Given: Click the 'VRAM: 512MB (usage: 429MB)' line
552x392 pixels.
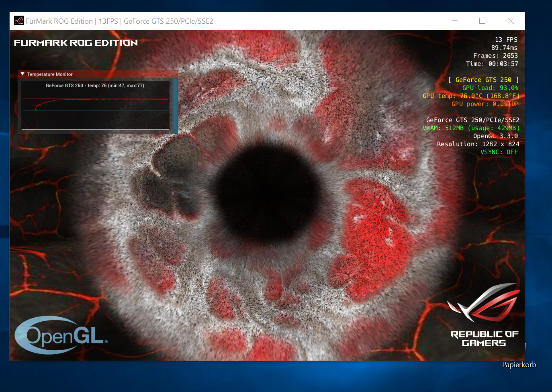Looking at the screenshot, I should 471,128.
